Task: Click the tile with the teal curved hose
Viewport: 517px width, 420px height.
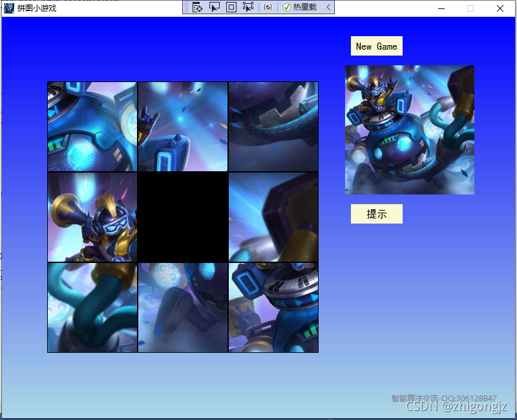Action: pos(92,308)
